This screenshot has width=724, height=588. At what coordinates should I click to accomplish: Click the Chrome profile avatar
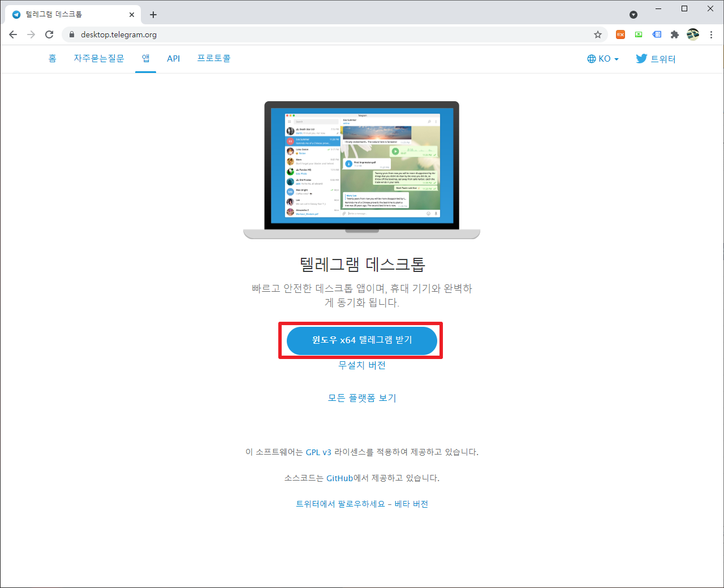pos(693,34)
